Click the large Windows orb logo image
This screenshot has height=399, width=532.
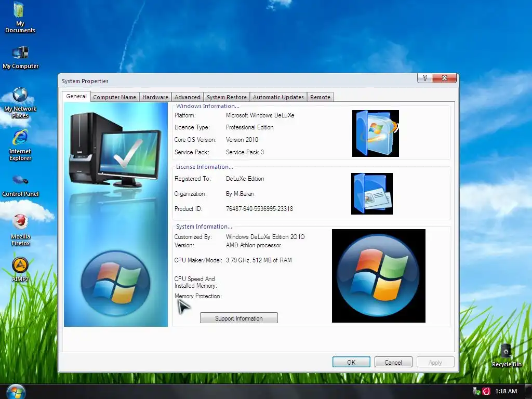[379, 276]
